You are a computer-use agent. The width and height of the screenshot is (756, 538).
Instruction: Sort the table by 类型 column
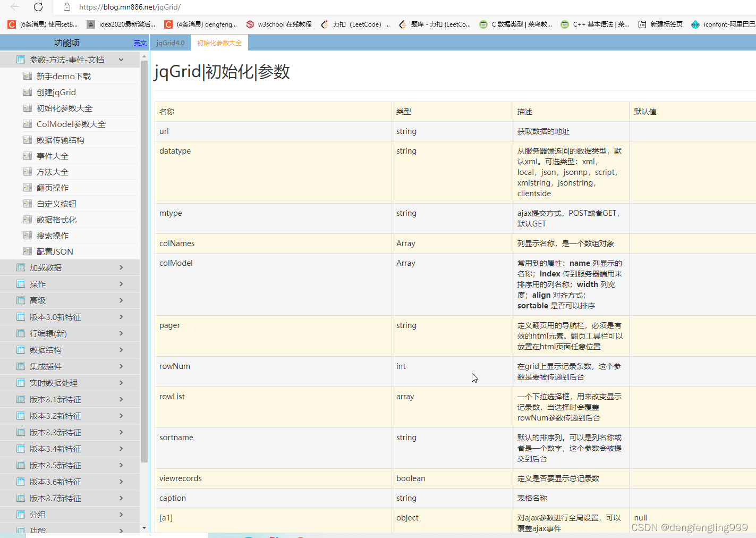pos(403,111)
